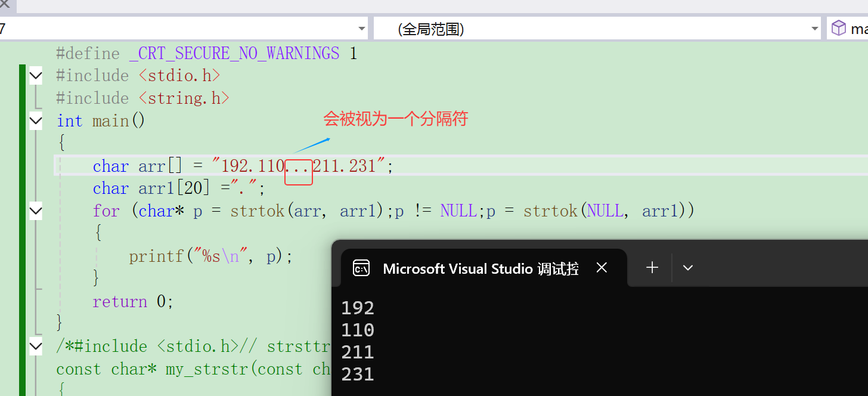Screen dimensions: 868x396
Task: Click the p != NULL condition
Action: [436, 211]
